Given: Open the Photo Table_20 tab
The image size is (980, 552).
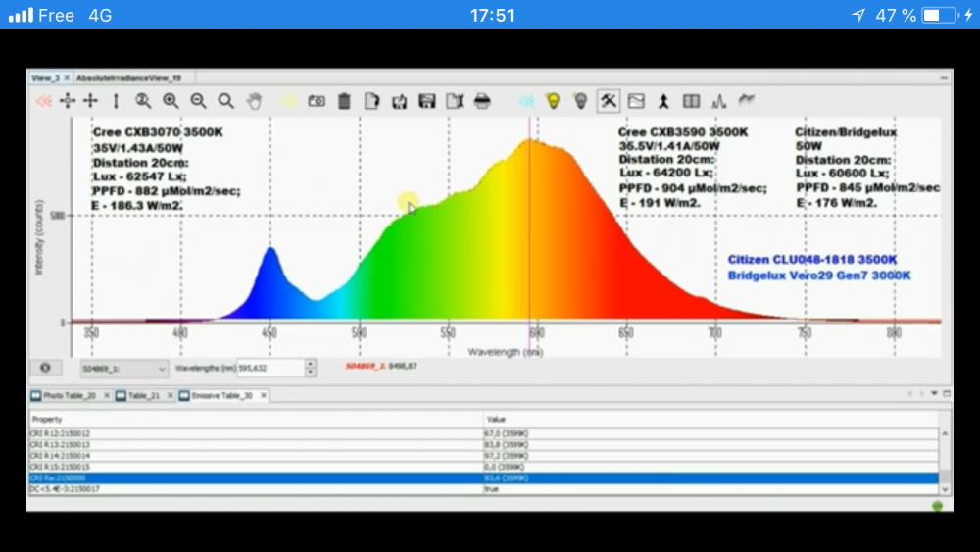Looking at the screenshot, I should point(70,395).
